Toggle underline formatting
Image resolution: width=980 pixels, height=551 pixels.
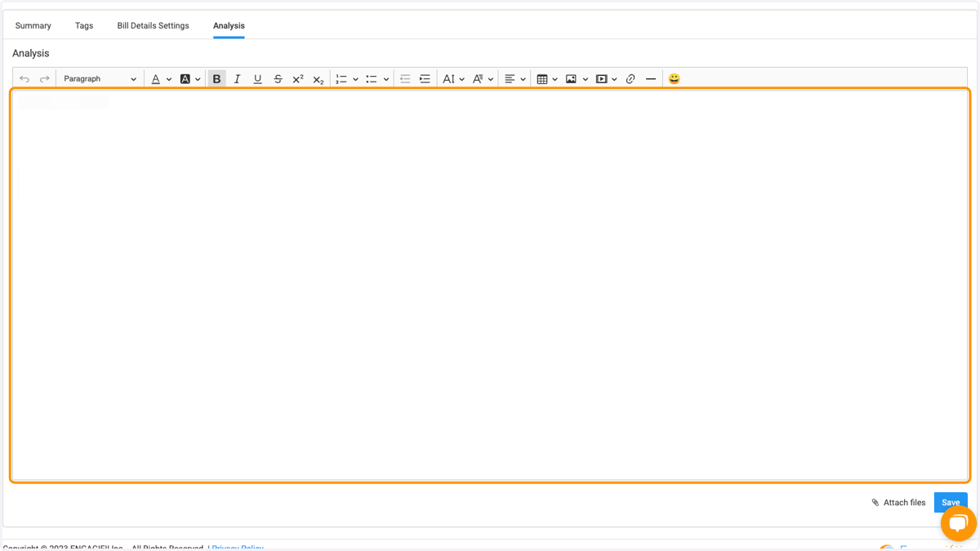coord(257,79)
